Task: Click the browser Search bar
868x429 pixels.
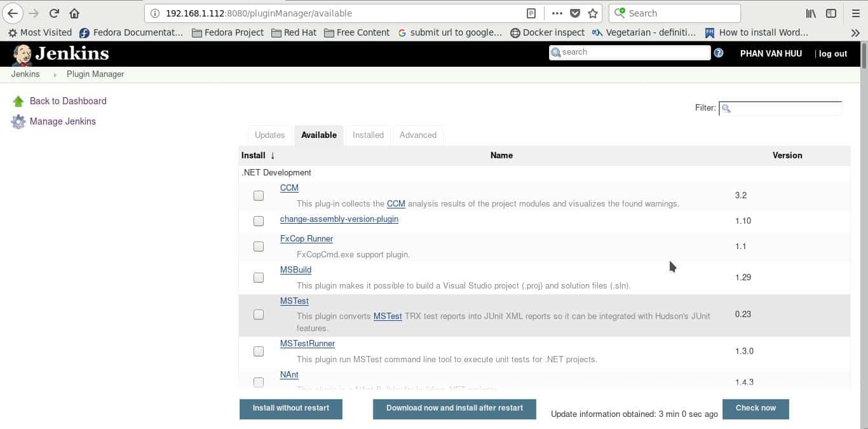Action: [674, 13]
